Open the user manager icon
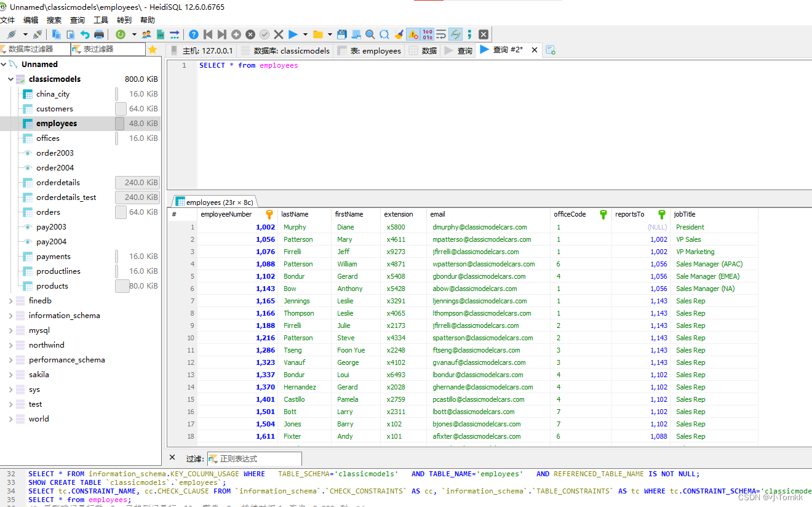Screen dimensions: 812x507 coord(146,34)
